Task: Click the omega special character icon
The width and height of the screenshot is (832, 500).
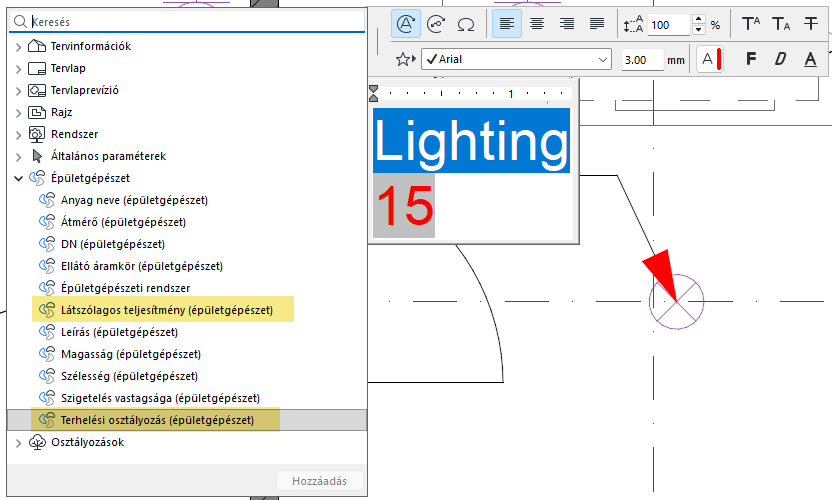Action: tap(466, 24)
